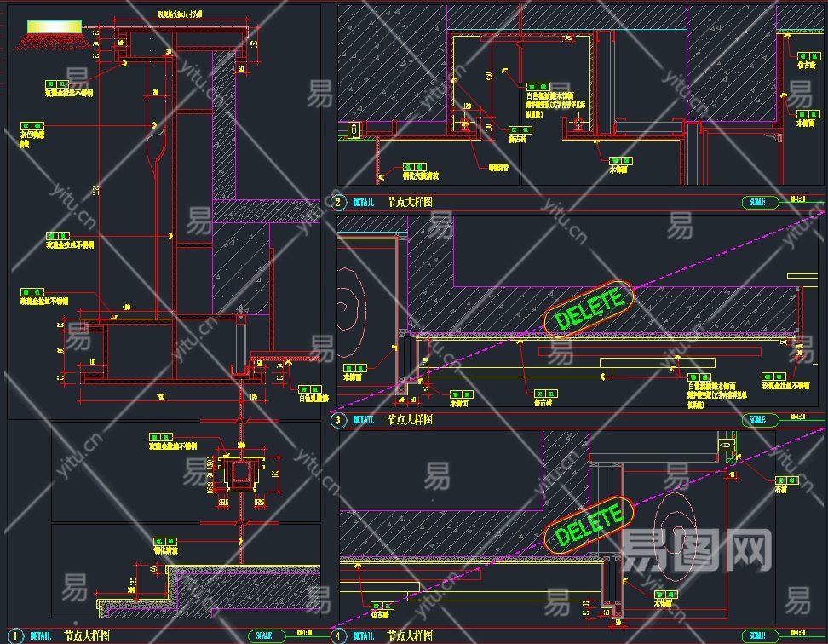Click the 节点大样图 title of detail 3

pyautogui.click(x=411, y=420)
